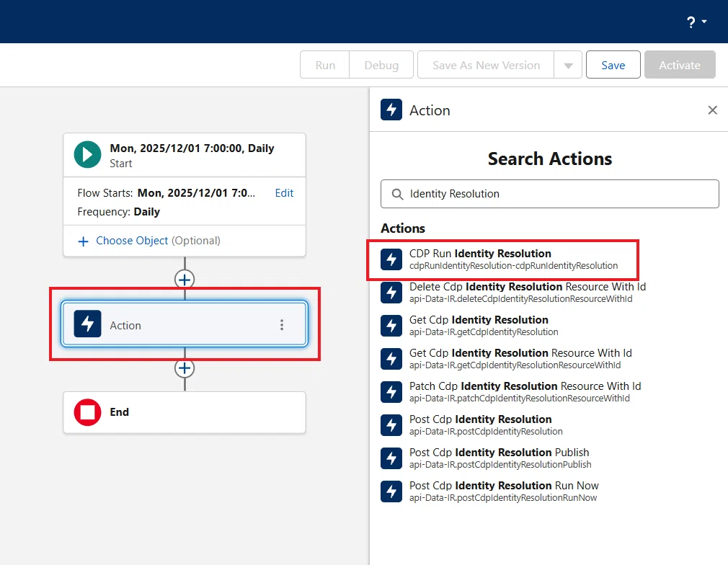Click api-Data-IR.getCdpIdentityResolution subtext

(x=484, y=332)
